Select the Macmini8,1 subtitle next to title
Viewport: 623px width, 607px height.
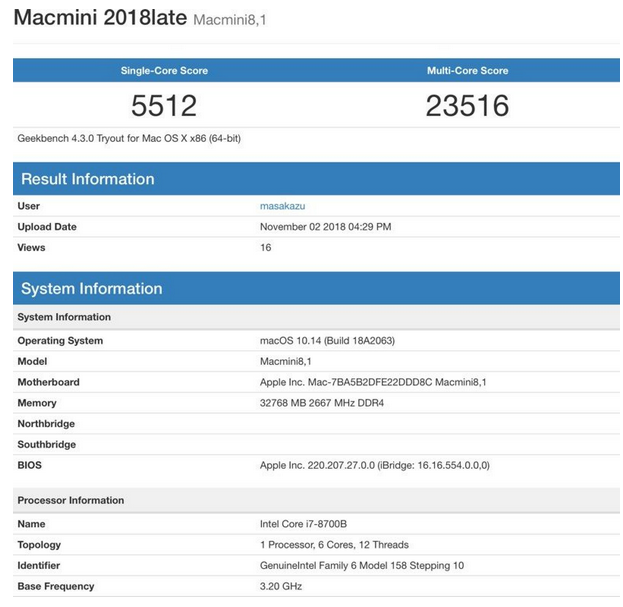coord(230,20)
